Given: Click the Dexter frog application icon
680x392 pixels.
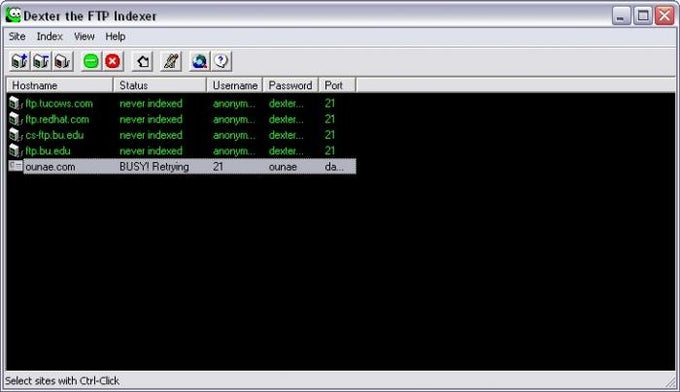Looking at the screenshot, I should click(x=13, y=15).
